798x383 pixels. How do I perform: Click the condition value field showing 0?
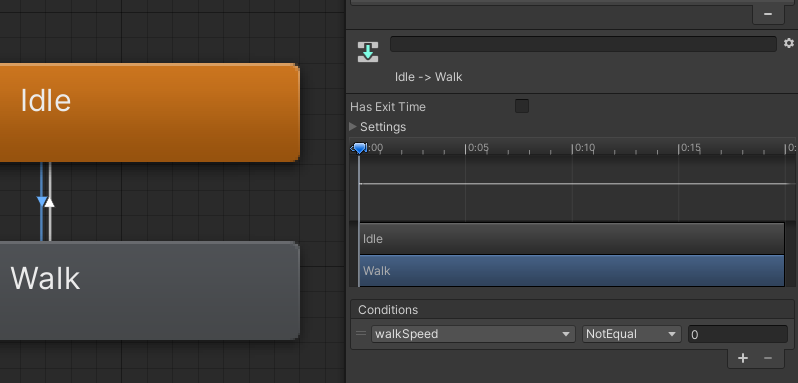point(737,334)
